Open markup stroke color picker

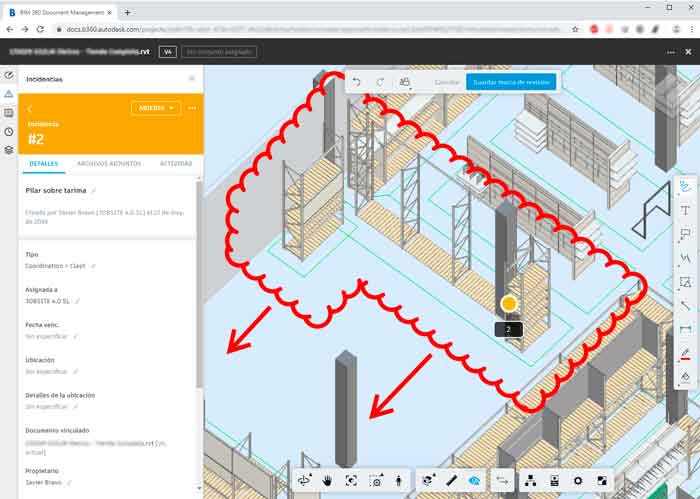pos(686,353)
